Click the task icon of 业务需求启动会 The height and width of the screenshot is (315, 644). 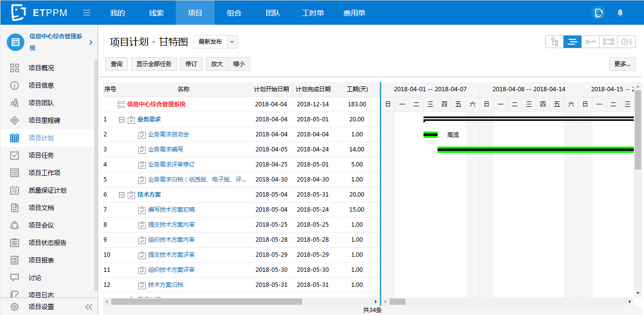(x=142, y=134)
